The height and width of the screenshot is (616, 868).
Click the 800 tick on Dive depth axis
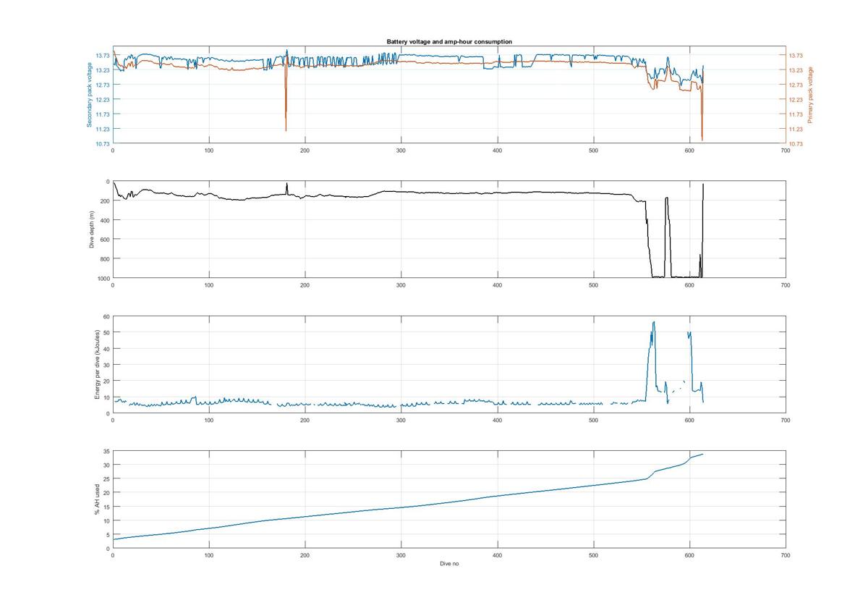105,258
